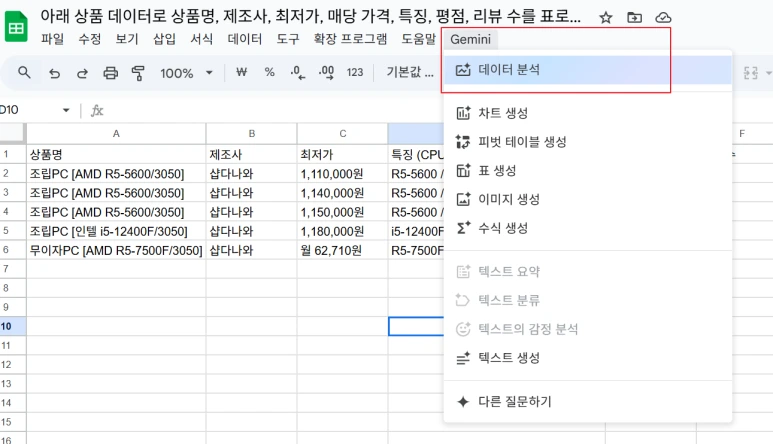
Task: Move the document to a folder
Action: [x=634, y=18]
